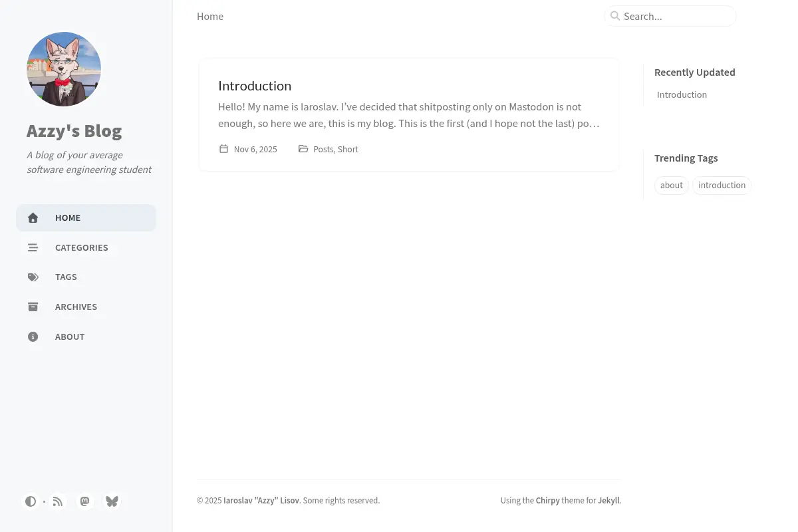Click the folder icon beside Posts, Short
Viewport: 798px width, 532px height.
(303, 149)
